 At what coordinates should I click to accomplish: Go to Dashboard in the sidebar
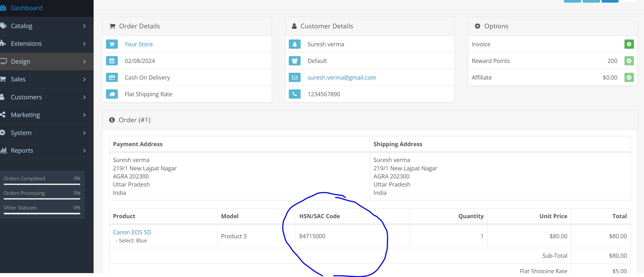27,8
